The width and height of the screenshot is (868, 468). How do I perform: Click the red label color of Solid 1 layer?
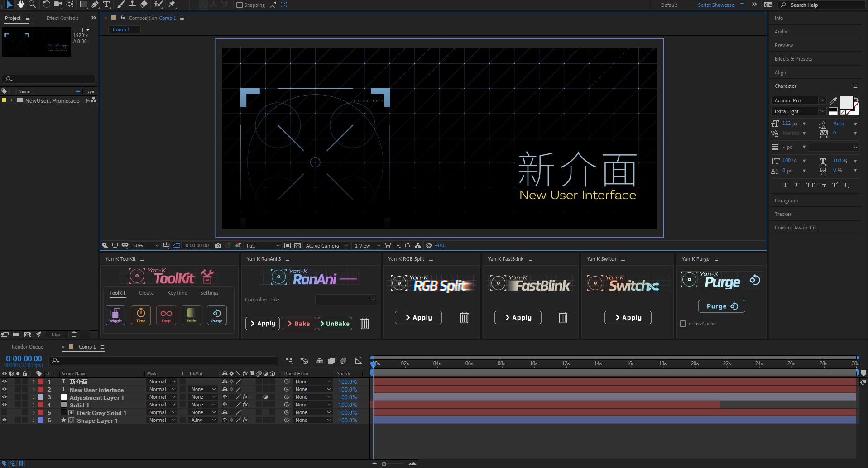(x=41, y=405)
